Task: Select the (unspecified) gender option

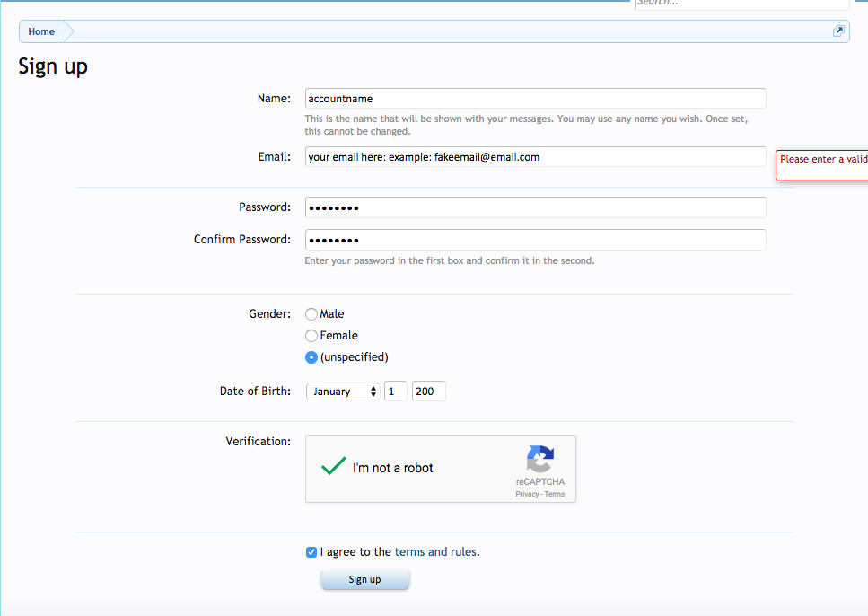Action: 311,357
